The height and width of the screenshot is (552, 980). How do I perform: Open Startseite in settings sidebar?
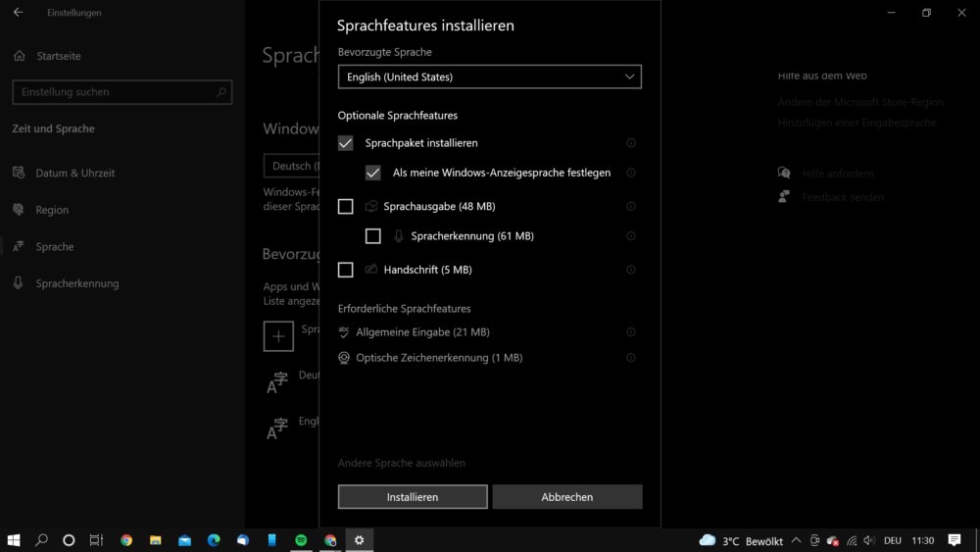[x=59, y=56]
